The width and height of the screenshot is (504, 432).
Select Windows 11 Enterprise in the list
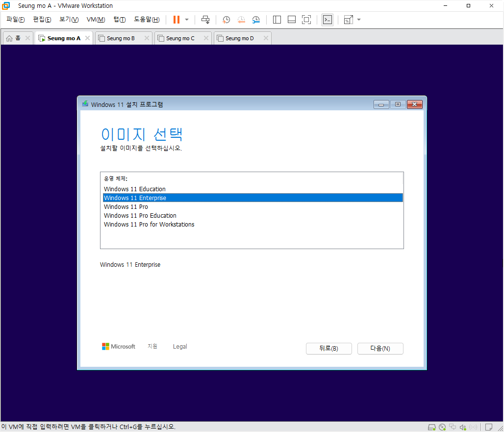[252, 198]
